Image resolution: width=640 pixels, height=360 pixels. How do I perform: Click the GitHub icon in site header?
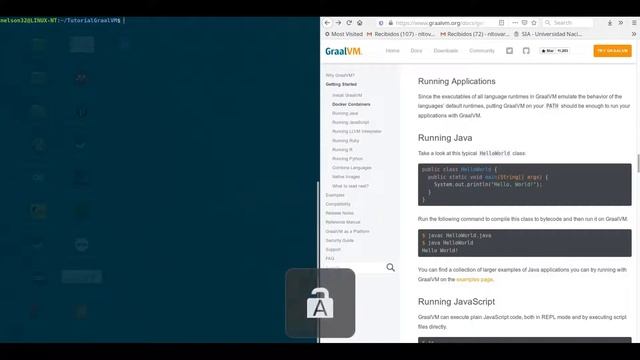pos(526,51)
